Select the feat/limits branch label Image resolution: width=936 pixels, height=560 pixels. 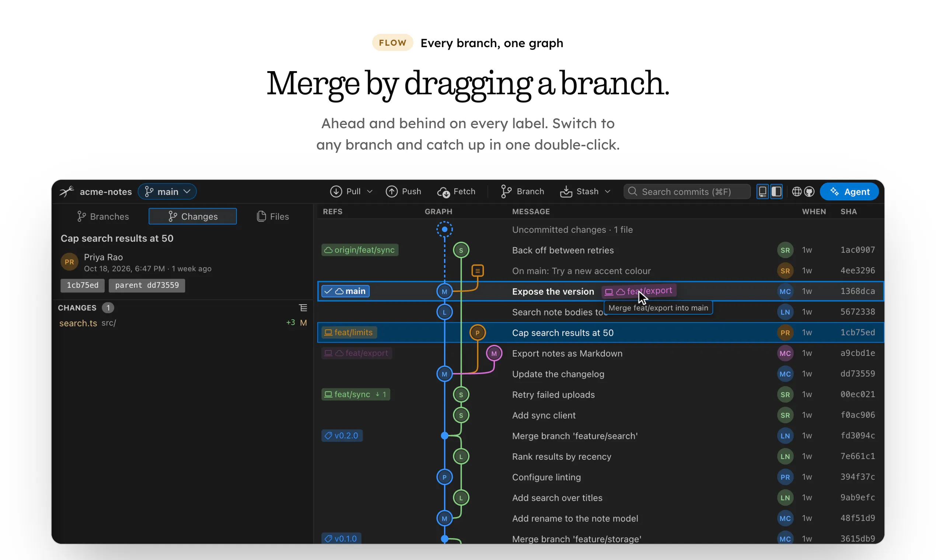point(349,332)
